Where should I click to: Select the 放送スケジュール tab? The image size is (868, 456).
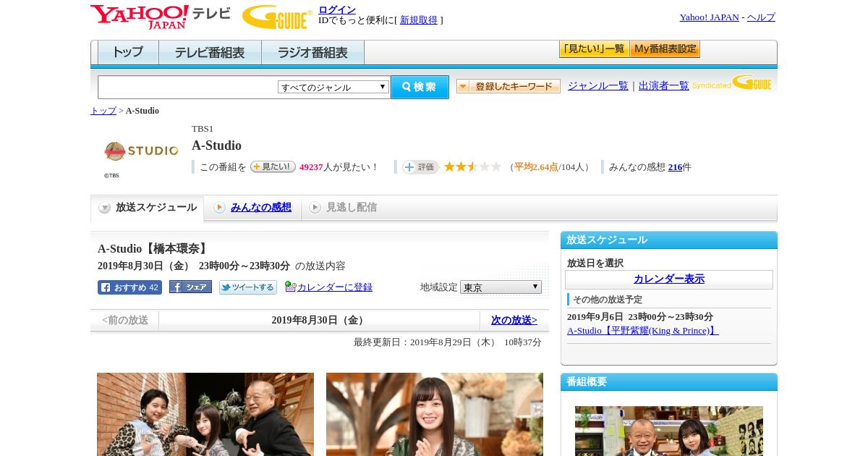[147, 208]
